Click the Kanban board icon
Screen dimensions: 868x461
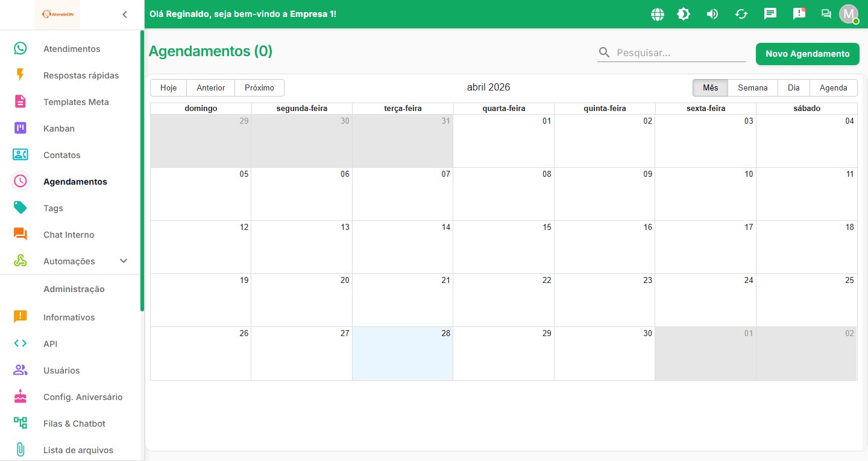(20, 129)
